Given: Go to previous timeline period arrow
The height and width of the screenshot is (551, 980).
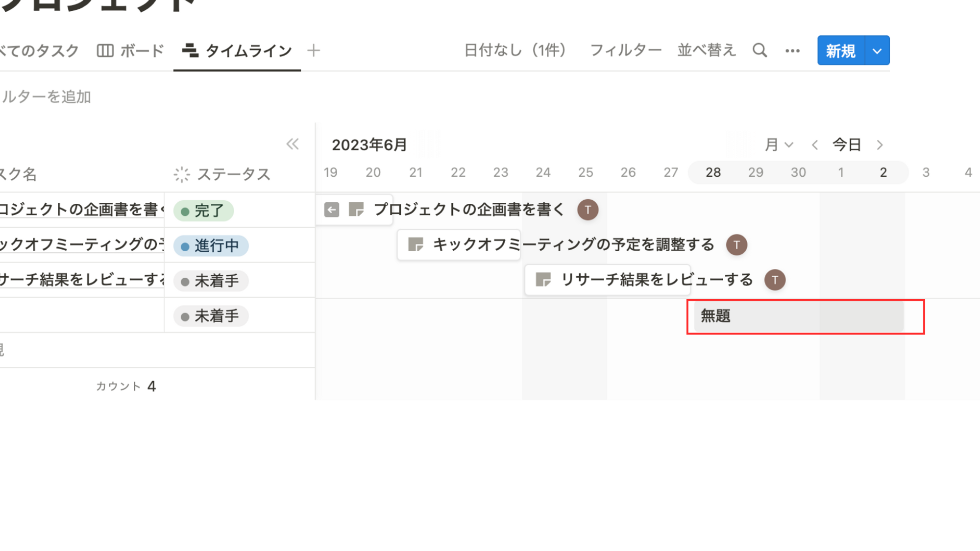Looking at the screenshot, I should 815,145.
